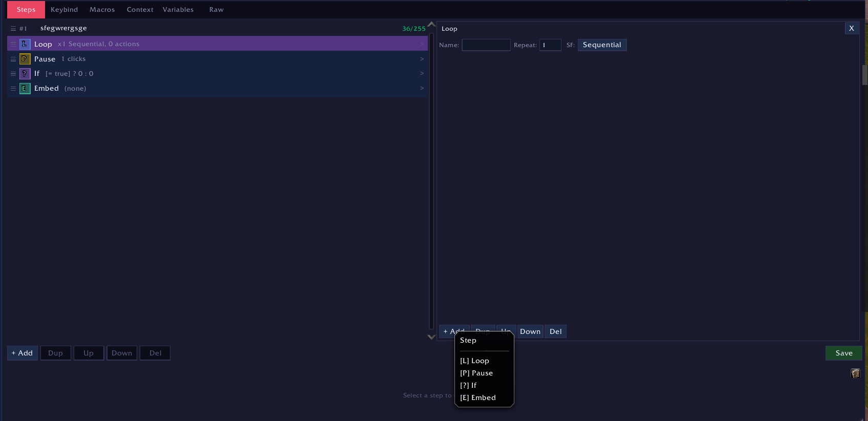Switch to the Steps tab
The height and width of the screenshot is (421, 868).
coord(26,10)
